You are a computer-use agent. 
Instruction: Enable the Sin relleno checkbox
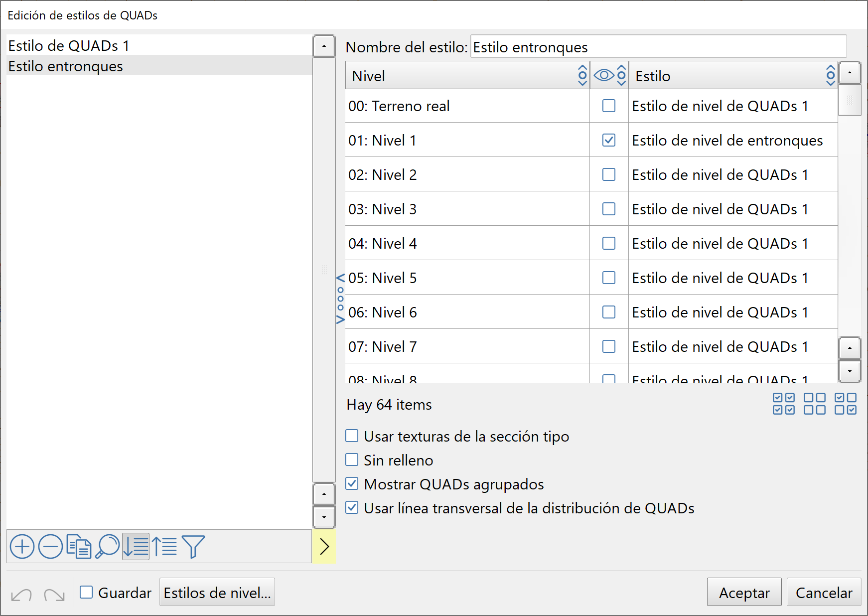[352, 460]
